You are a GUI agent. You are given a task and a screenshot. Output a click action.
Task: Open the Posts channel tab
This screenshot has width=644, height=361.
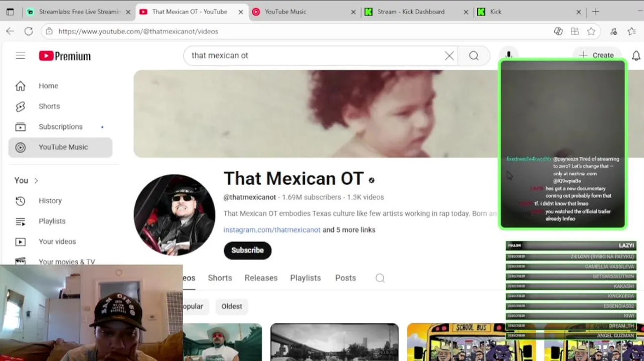(x=346, y=278)
